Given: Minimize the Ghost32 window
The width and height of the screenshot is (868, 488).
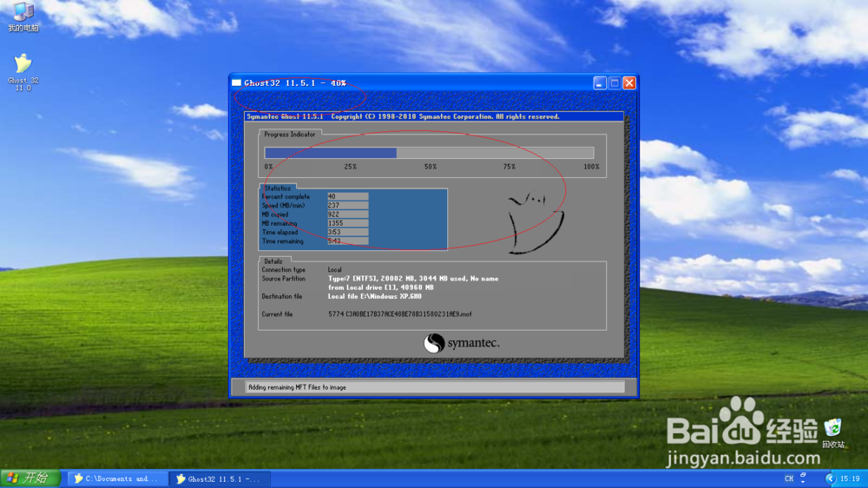Looking at the screenshot, I should pos(600,83).
